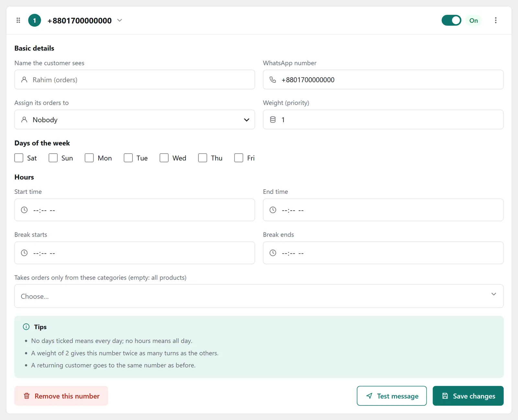Click the clock icon in Break ends
518x420 pixels.
(273, 253)
